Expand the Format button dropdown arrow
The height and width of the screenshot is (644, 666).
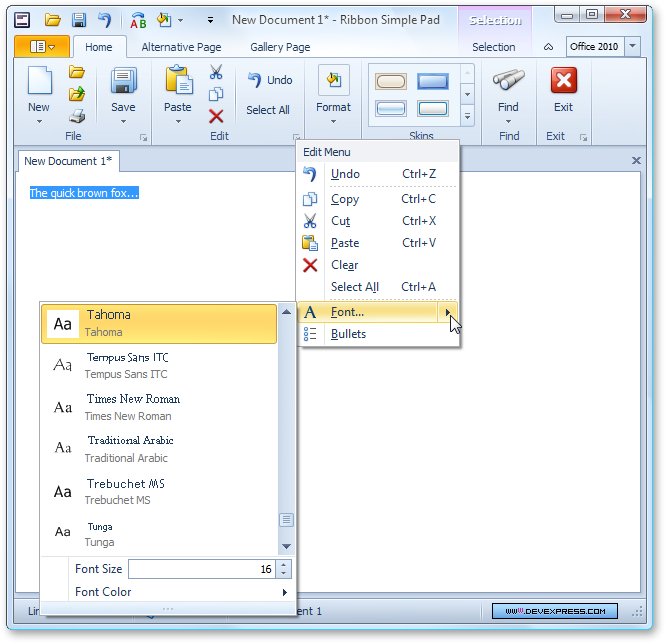pos(333,121)
